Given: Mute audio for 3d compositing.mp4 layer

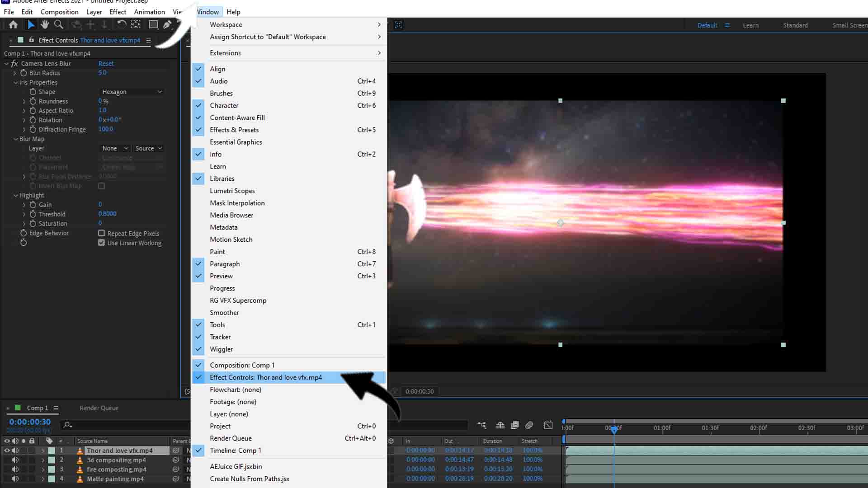Looking at the screenshot, I should click(15, 460).
